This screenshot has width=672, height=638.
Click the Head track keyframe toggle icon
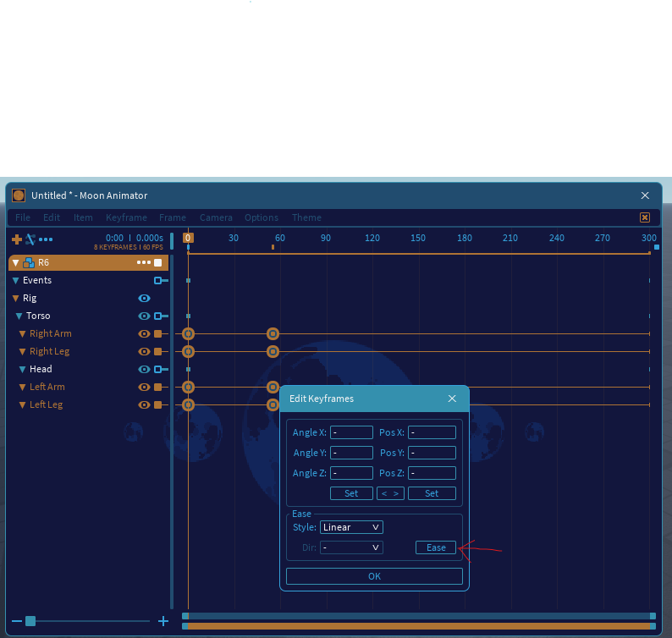point(161,369)
